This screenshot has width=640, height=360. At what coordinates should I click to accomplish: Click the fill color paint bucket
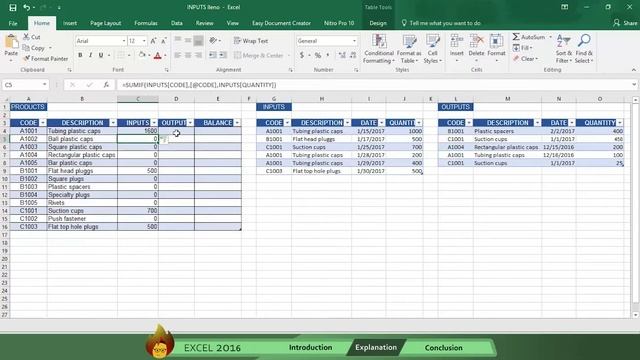[x=142, y=55]
